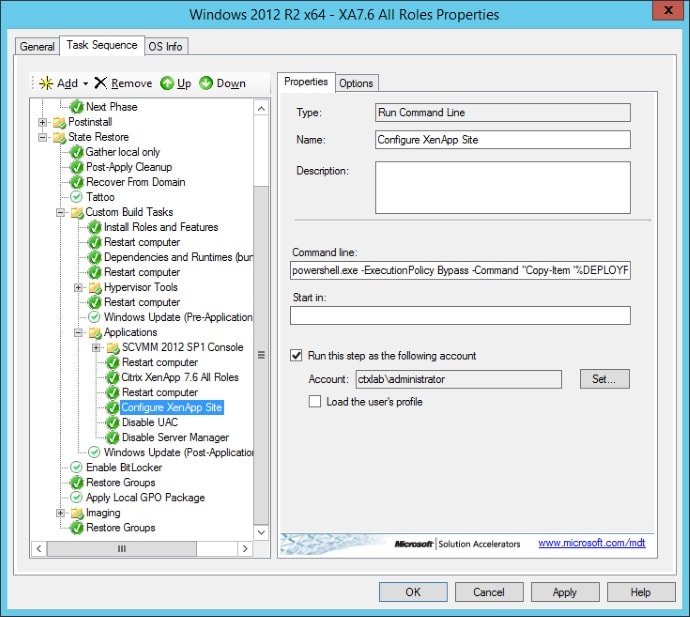Viewport: 690px width, 617px height.
Task: Expand the SCVMM 2012 SP1 Console group
Action: (x=96, y=348)
